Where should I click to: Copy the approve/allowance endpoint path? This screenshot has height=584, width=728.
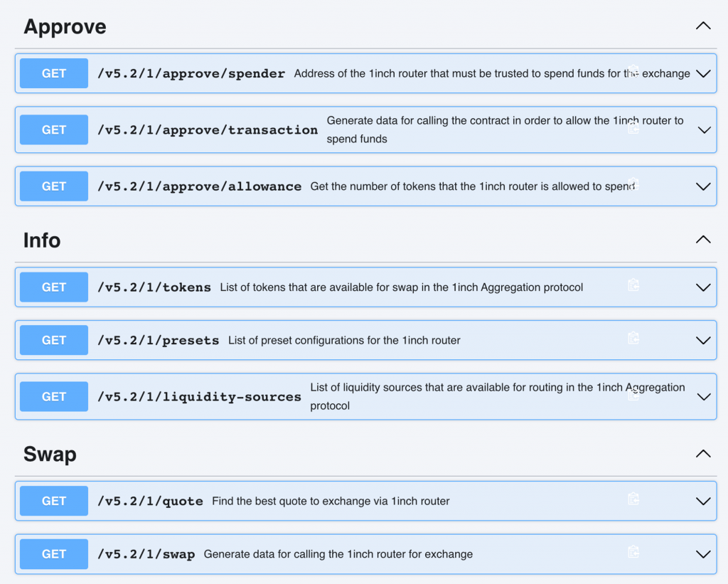pos(633,184)
